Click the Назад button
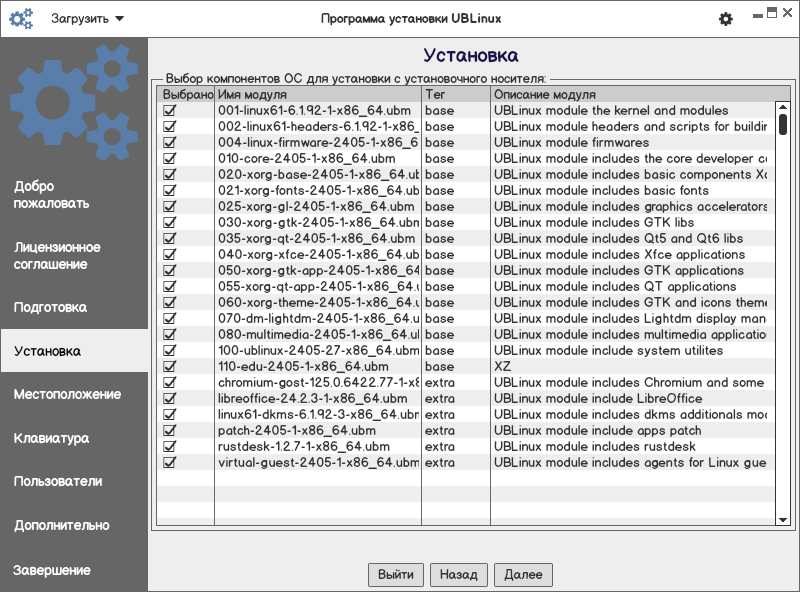 [x=459, y=575]
